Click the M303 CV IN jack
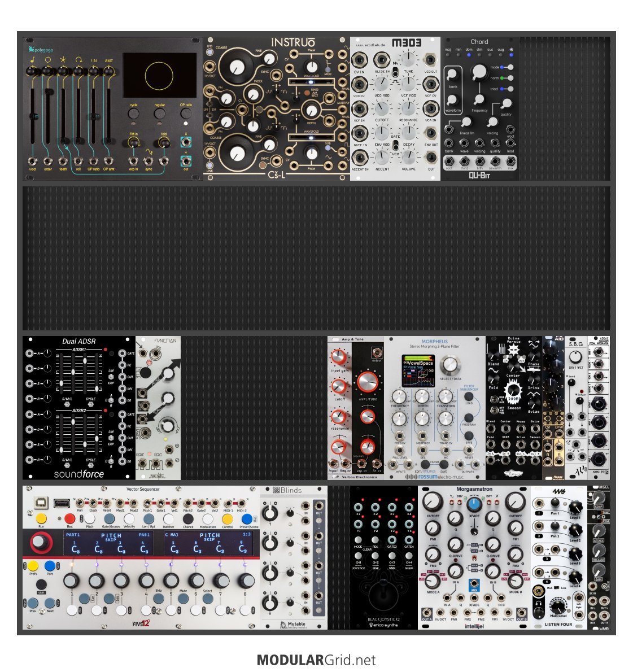The image size is (633, 672). 359,60
